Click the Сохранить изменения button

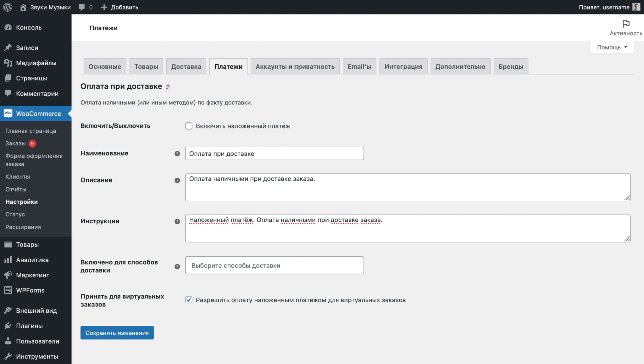click(117, 333)
